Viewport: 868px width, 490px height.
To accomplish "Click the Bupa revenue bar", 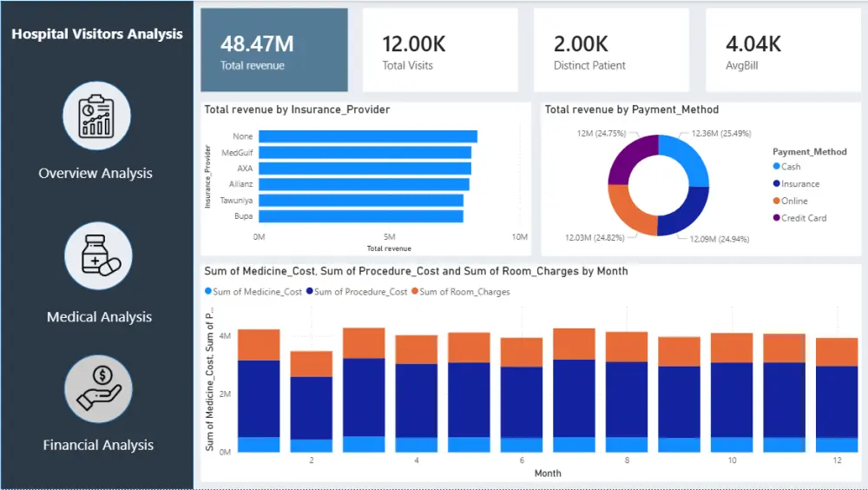I will (361, 216).
